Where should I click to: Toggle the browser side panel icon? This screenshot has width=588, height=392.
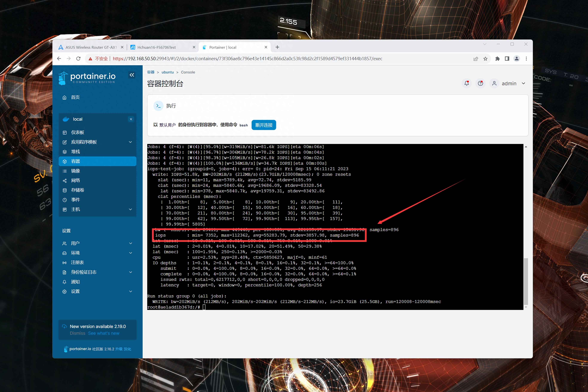507,59
